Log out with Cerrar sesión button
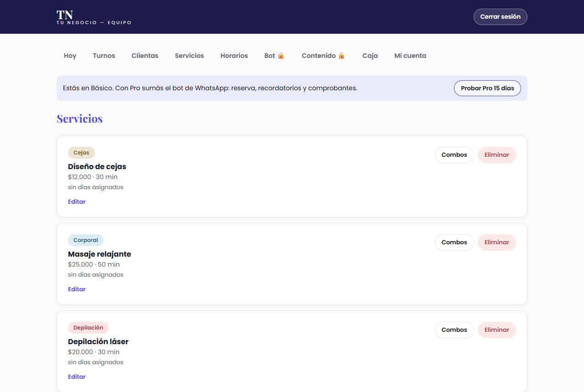Viewport: 584px width, 392px height. click(x=501, y=17)
